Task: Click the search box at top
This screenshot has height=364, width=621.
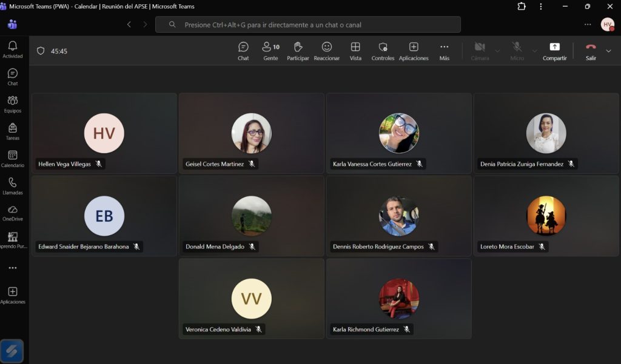Action: click(307, 25)
